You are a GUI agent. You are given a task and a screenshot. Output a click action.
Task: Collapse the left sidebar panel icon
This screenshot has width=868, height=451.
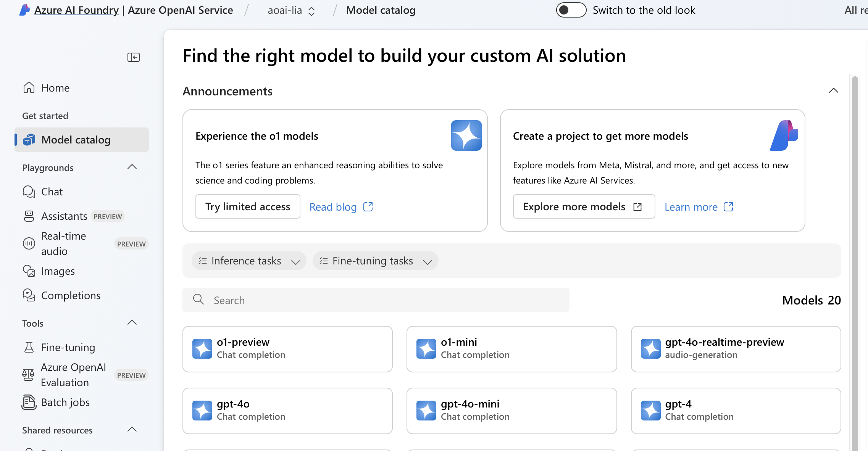click(133, 57)
